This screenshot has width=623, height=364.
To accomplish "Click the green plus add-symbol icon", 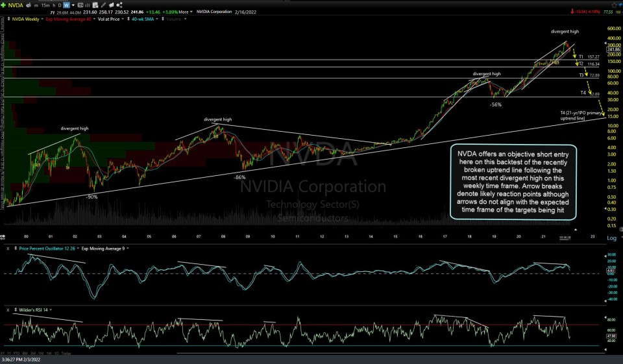I will (4, 5).
